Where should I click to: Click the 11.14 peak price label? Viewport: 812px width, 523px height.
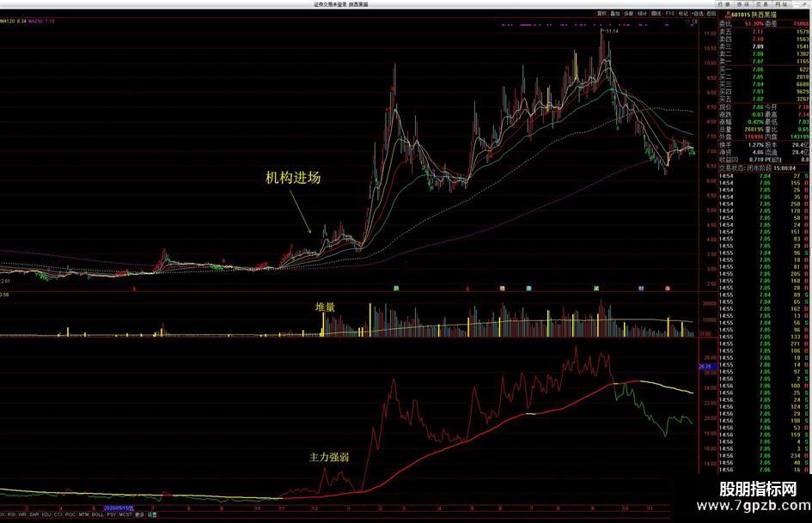[612, 32]
